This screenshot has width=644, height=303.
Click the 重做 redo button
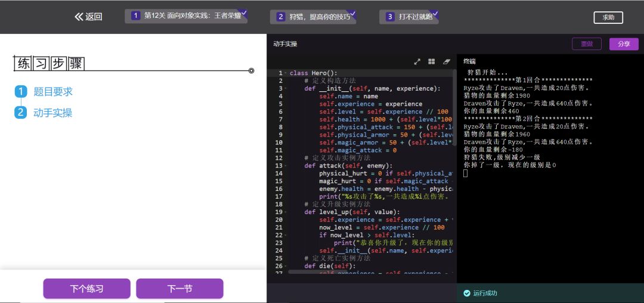[587, 44]
